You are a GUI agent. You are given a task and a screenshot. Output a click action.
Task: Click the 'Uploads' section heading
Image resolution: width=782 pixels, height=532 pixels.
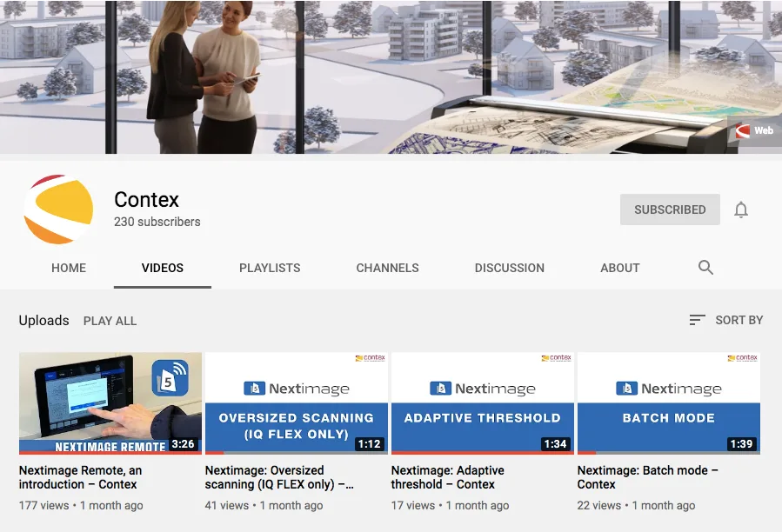pyautogui.click(x=43, y=320)
